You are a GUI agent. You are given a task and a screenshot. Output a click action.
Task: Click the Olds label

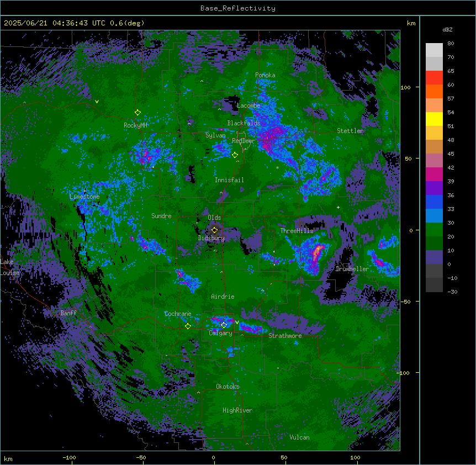pos(214,218)
